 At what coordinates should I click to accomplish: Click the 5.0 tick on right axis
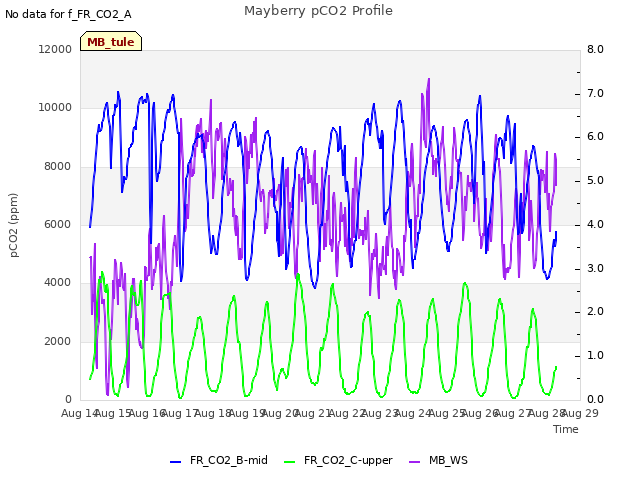[x=596, y=180]
